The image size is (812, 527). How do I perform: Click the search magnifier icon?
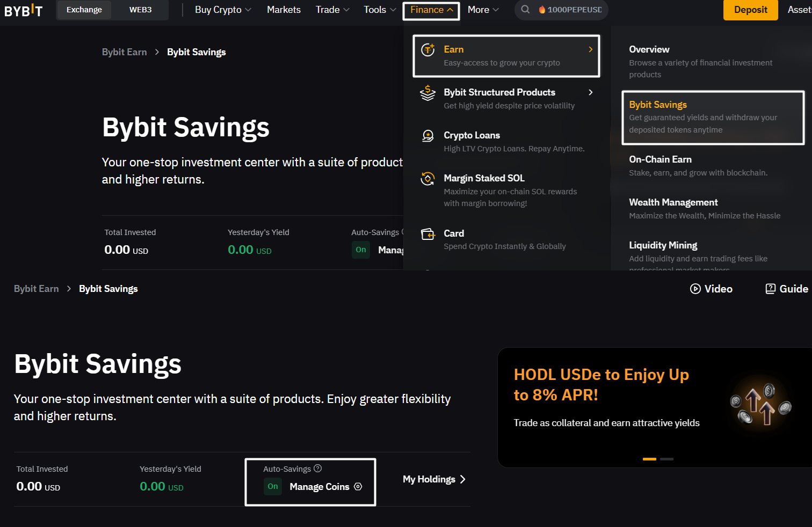coord(525,10)
